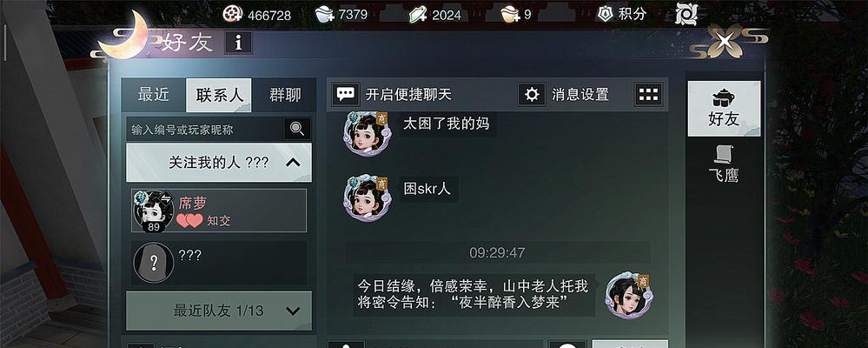Click the silver ingot icon showing 7379
868x348 pixels.
(x=325, y=14)
